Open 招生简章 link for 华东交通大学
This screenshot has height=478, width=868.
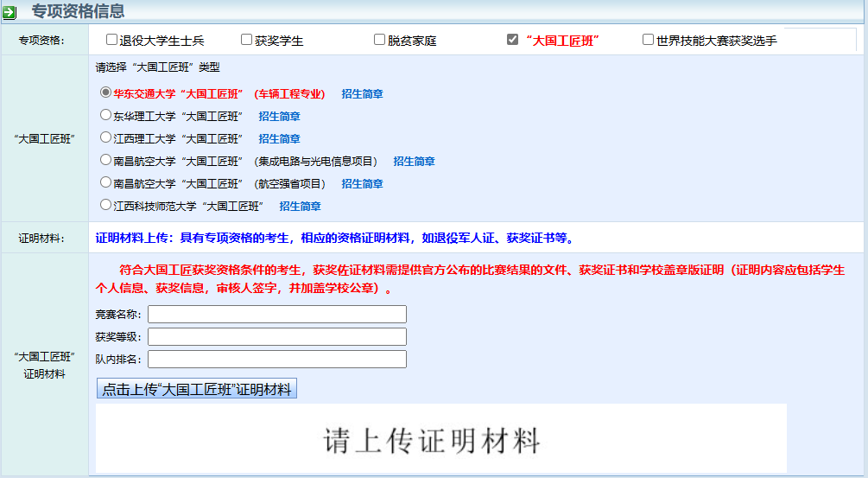362,94
